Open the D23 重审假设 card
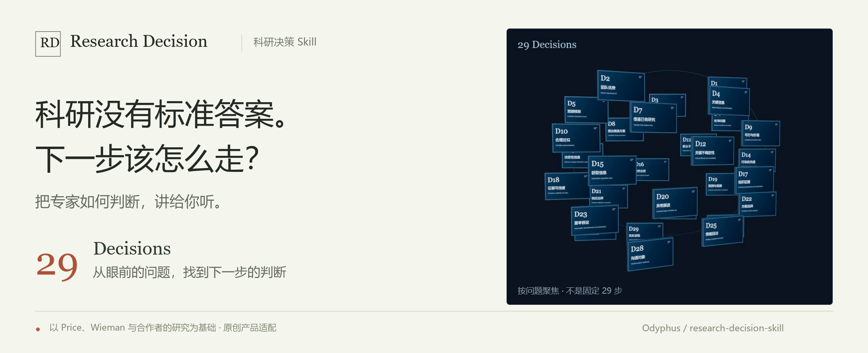The width and height of the screenshot is (868, 353). 595,220
